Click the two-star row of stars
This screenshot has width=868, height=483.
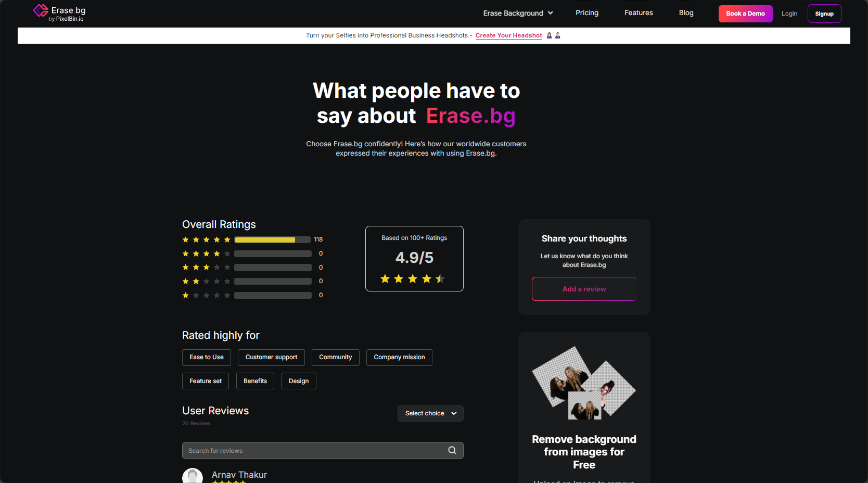[206, 282]
